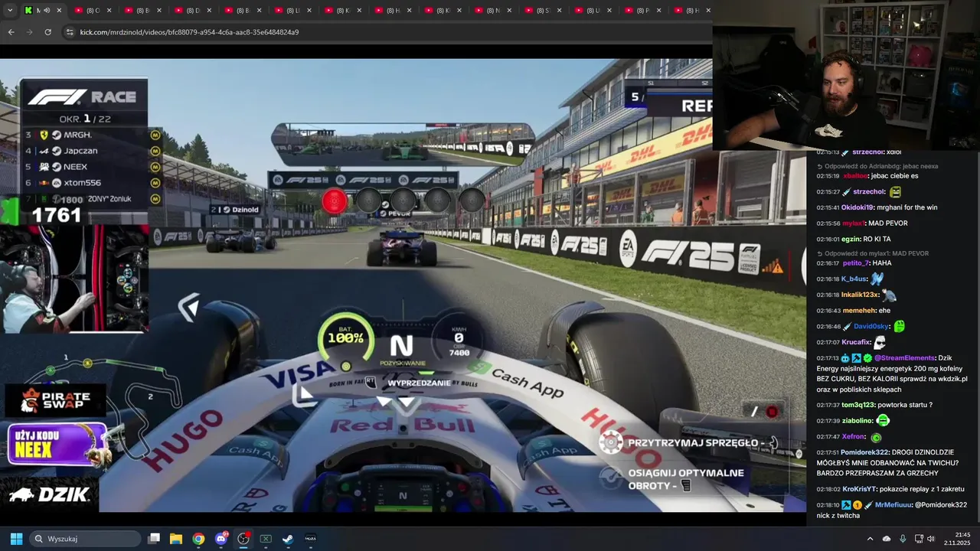Open File Explorer from the taskbar
980x551 pixels.
point(176,539)
